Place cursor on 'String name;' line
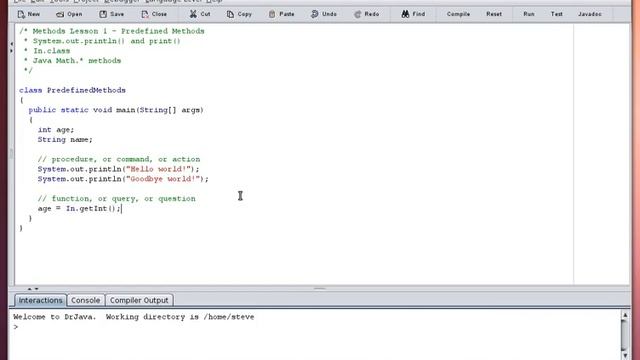Image resolution: width=640 pixels, height=360 pixels. pyautogui.click(x=65, y=140)
